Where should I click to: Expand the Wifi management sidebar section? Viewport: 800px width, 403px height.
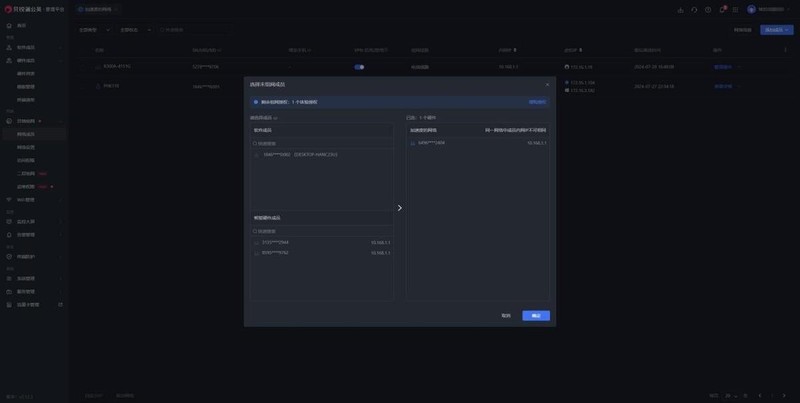(x=34, y=200)
